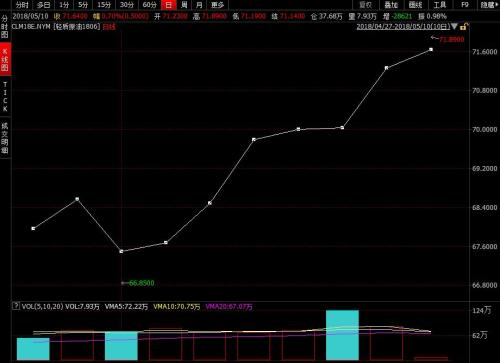Switch to weekly 周 period
500x363 pixels.
tap(184, 5)
